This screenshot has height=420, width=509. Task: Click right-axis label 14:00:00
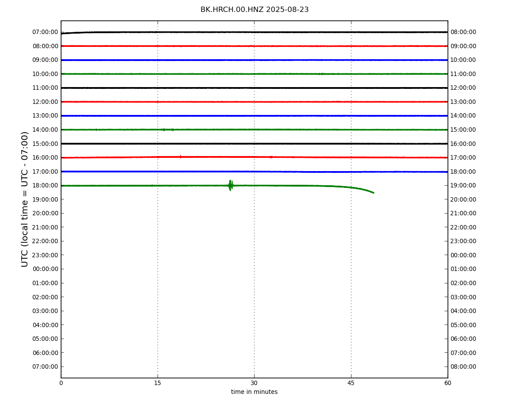(x=463, y=116)
